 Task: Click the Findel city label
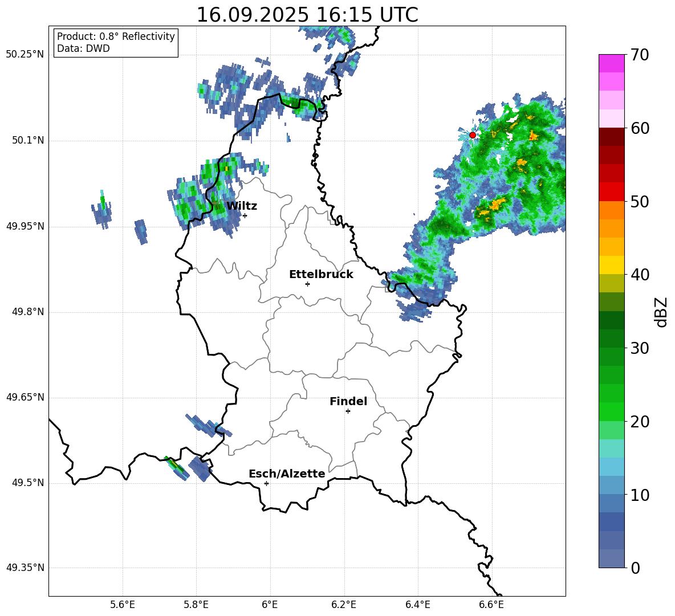(x=348, y=401)
